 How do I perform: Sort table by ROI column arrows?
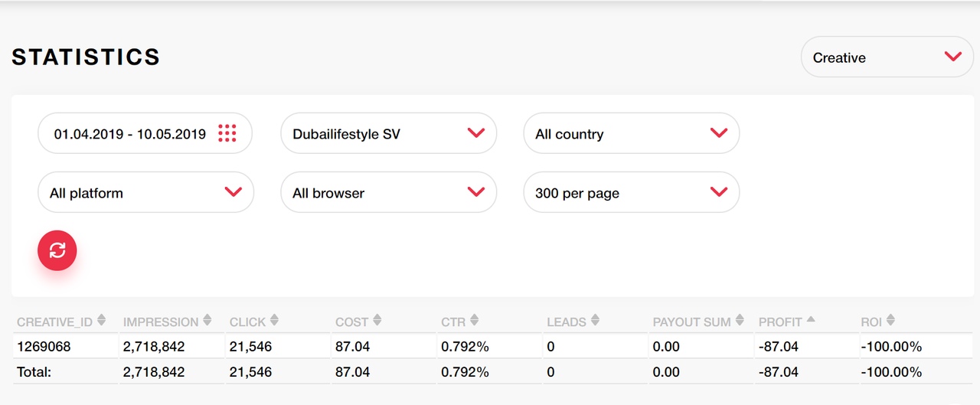890,322
